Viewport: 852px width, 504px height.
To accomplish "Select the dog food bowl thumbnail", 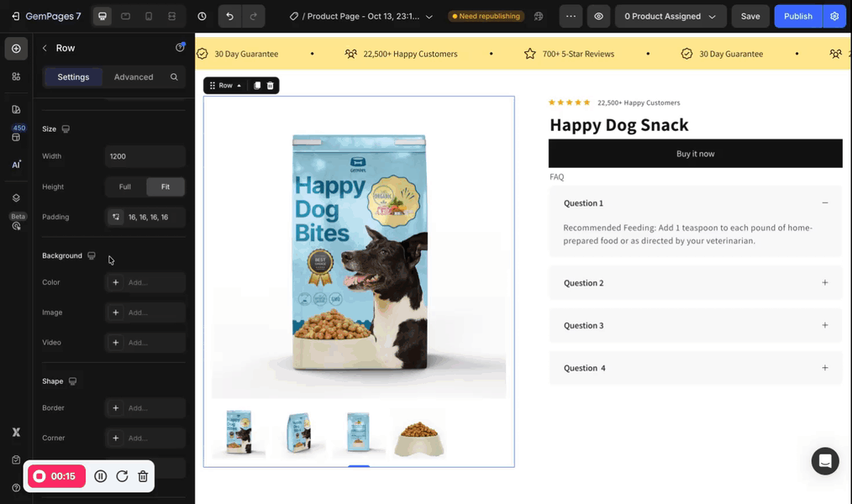I will [x=418, y=433].
